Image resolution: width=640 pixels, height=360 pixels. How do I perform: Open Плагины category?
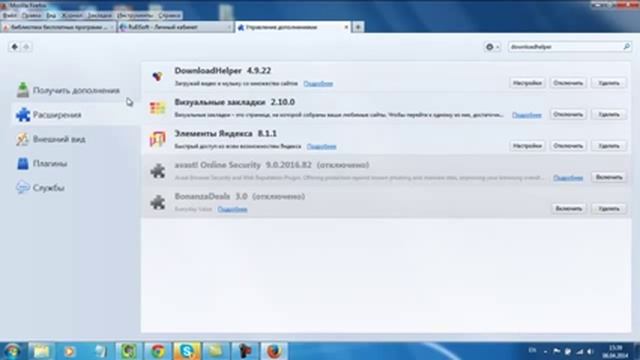[x=42, y=164]
